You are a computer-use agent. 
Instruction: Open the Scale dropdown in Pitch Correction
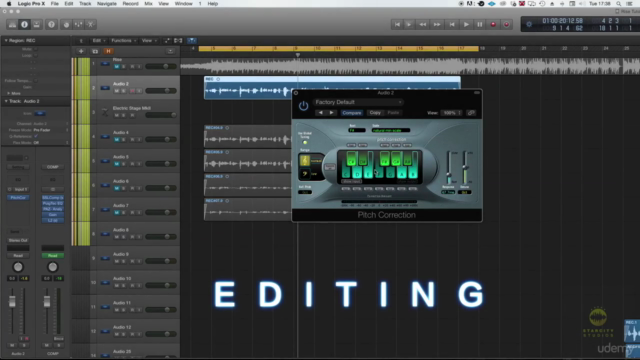[x=391, y=130]
